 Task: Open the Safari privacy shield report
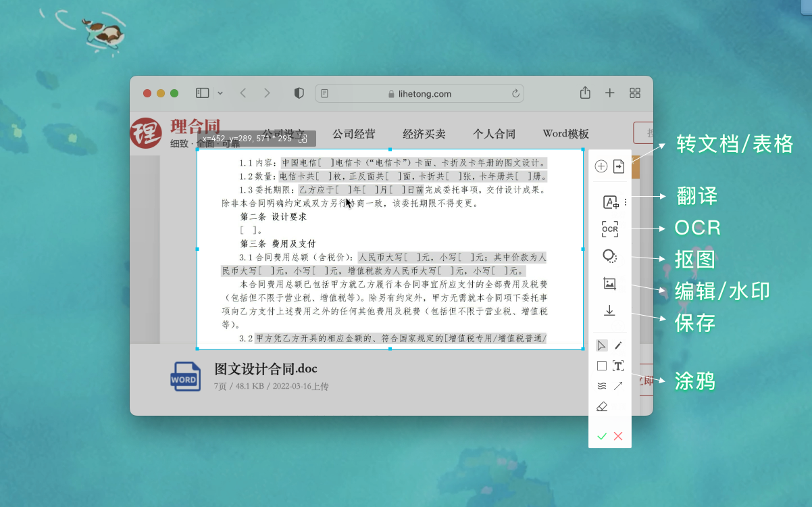[x=299, y=93]
